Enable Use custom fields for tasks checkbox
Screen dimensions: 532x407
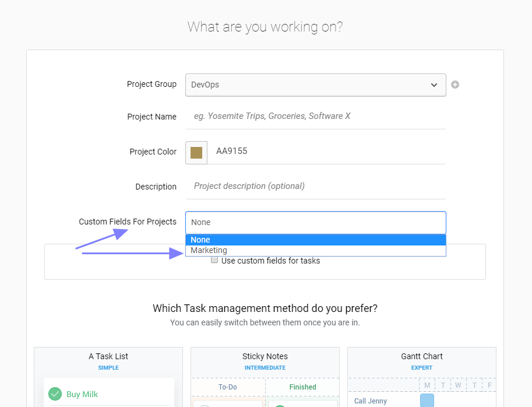pos(215,261)
